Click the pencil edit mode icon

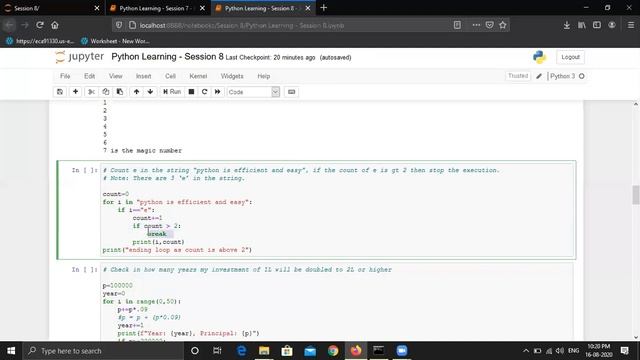pyautogui.click(x=539, y=76)
